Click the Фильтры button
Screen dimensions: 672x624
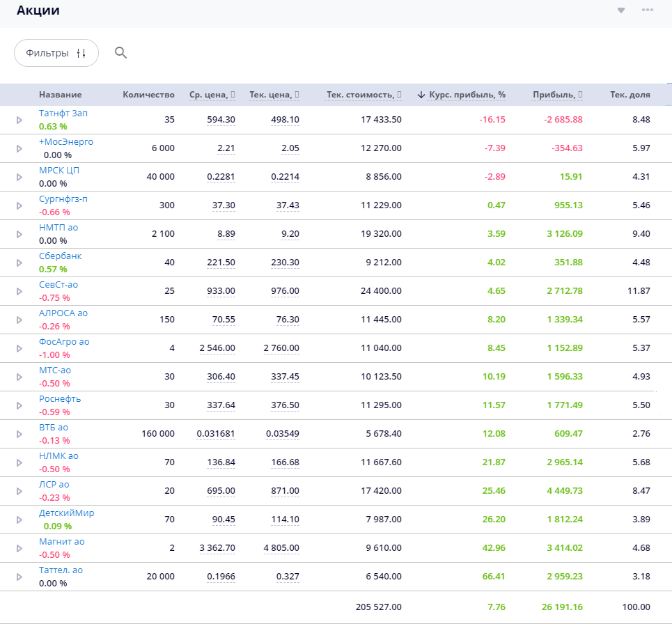pyautogui.click(x=56, y=53)
